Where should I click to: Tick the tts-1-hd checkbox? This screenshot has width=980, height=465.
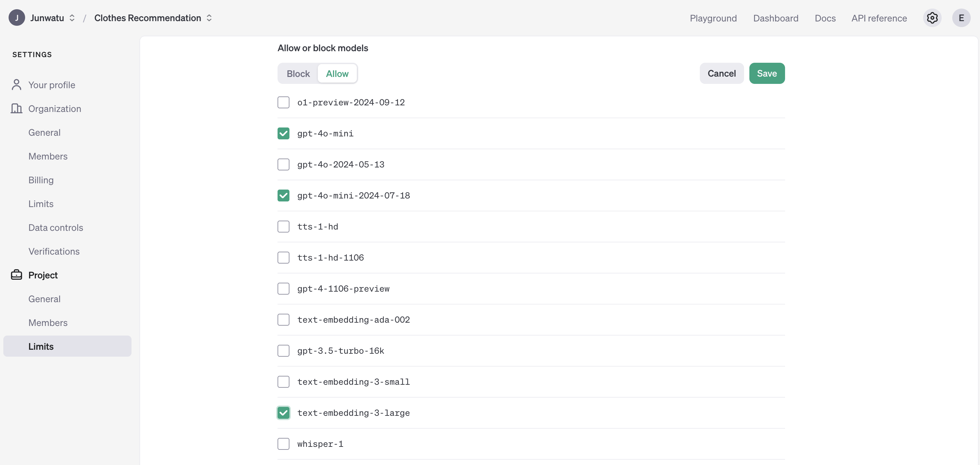(283, 227)
